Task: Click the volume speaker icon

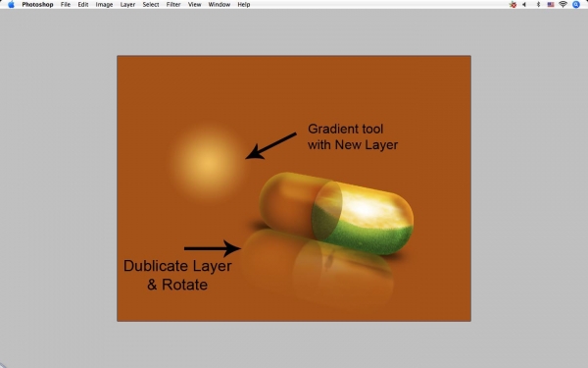Action: click(x=524, y=5)
